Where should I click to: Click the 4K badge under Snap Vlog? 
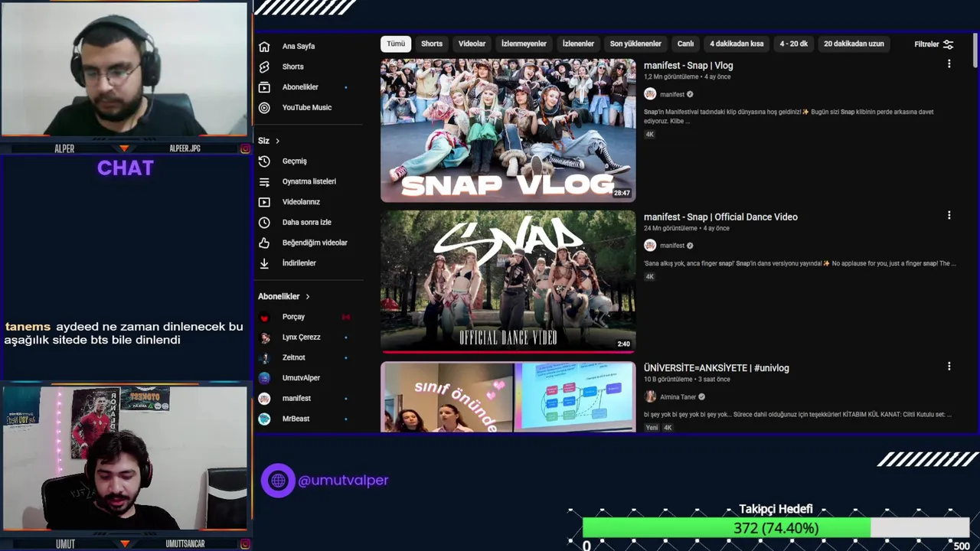click(x=649, y=135)
